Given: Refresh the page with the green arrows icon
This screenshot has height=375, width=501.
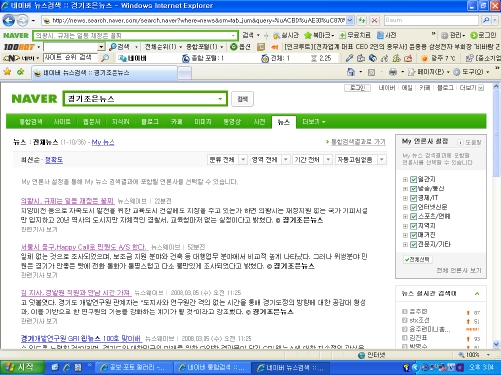Looking at the screenshot, I should point(362,20).
